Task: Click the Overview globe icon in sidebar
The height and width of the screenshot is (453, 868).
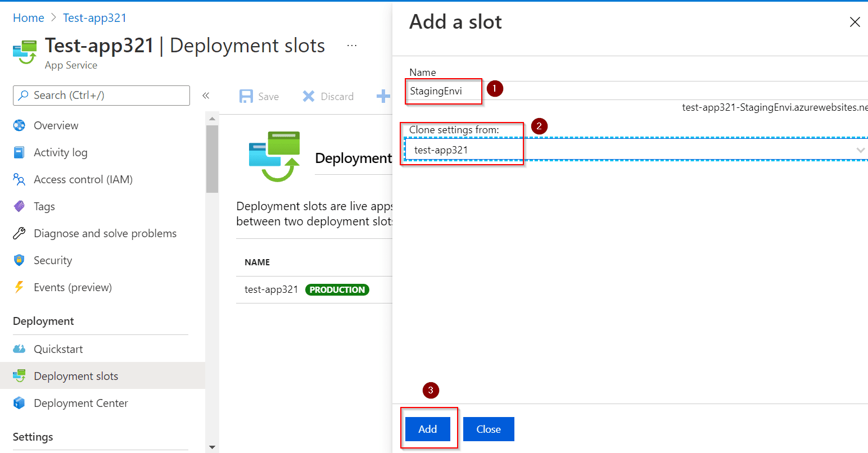Action: coord(19,125)
